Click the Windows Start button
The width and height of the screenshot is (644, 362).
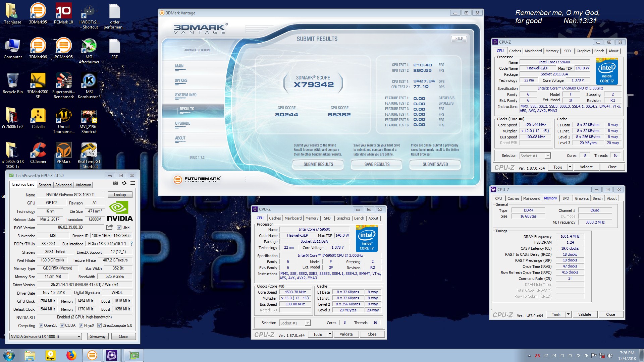[x=9, y=355]
